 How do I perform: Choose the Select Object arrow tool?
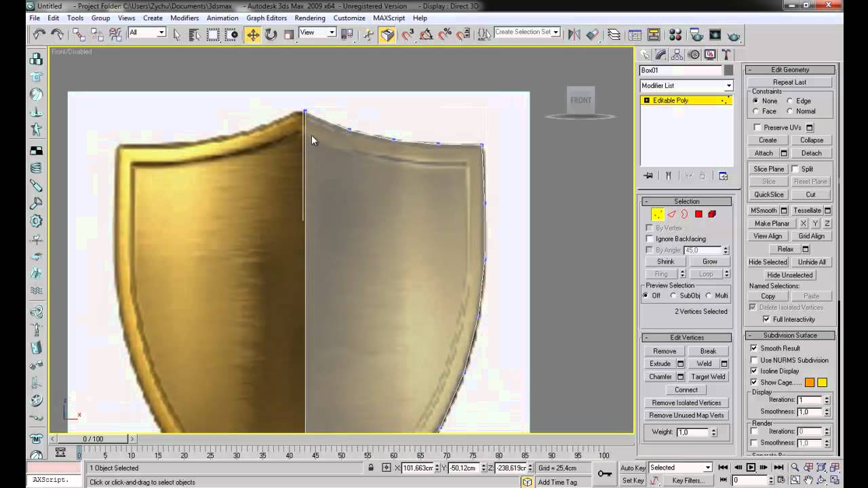pos(177,35)
